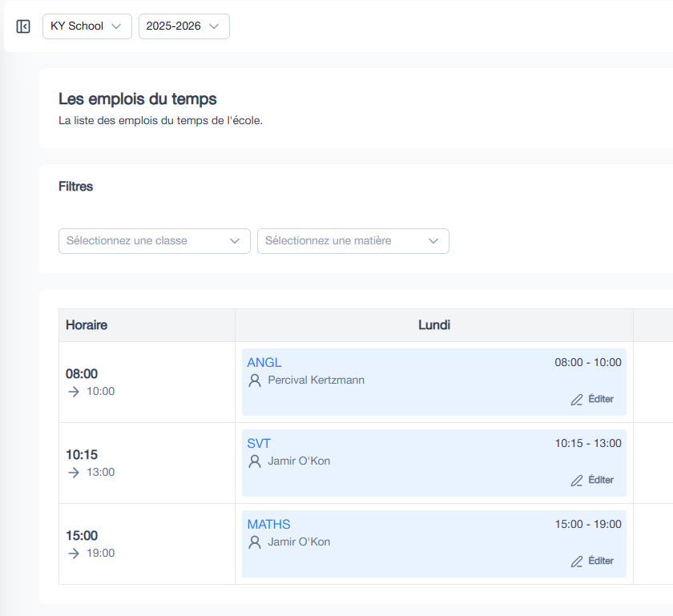This screenshot has height=616, width=673.
Task: Click the collapse sidebar icon
Action: point(23,26)
